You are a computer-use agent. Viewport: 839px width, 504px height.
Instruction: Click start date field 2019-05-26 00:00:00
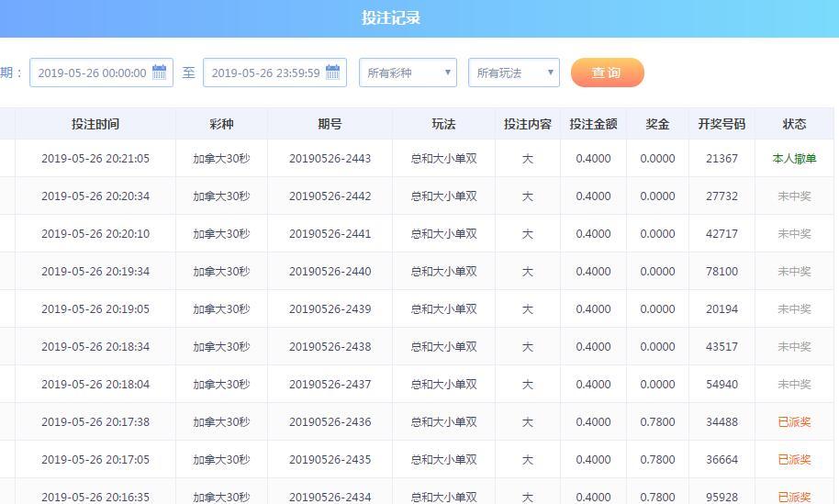(101, 73)
